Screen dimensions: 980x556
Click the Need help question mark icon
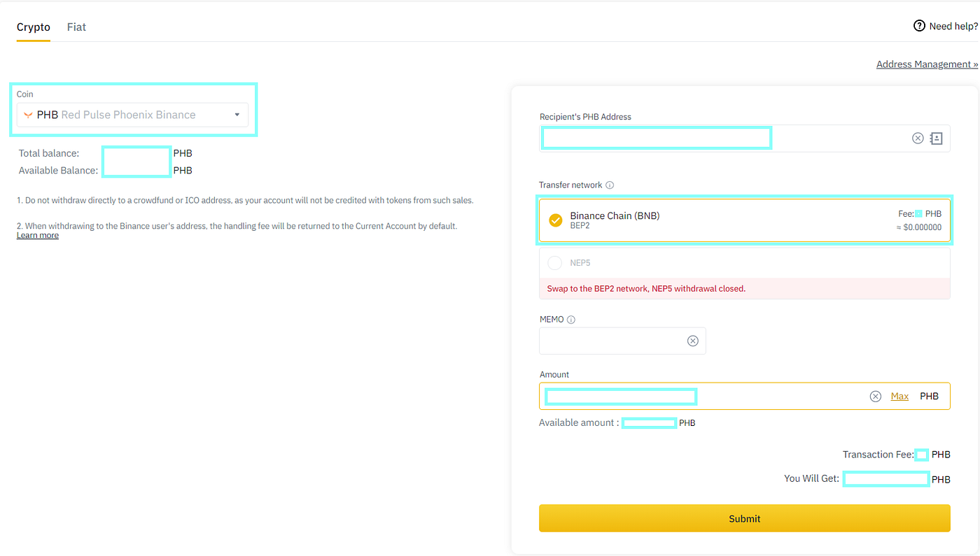click(919, 26)
